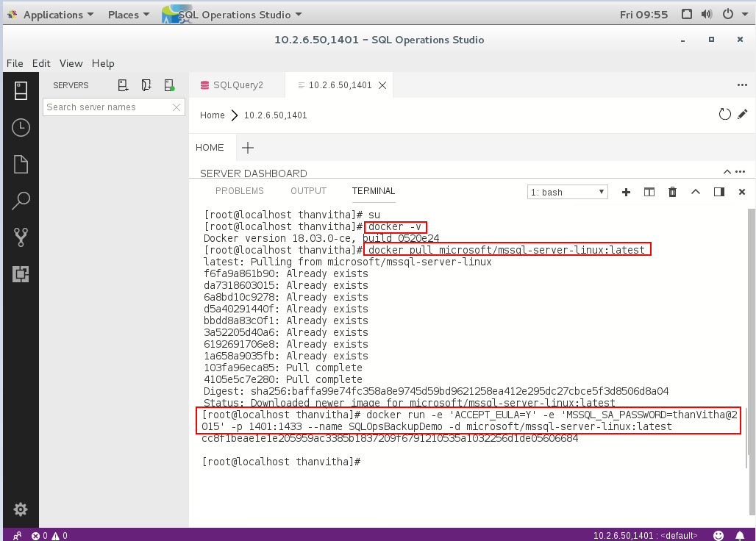Select the terminal dropdown '1: bash'

click(568, 192)
